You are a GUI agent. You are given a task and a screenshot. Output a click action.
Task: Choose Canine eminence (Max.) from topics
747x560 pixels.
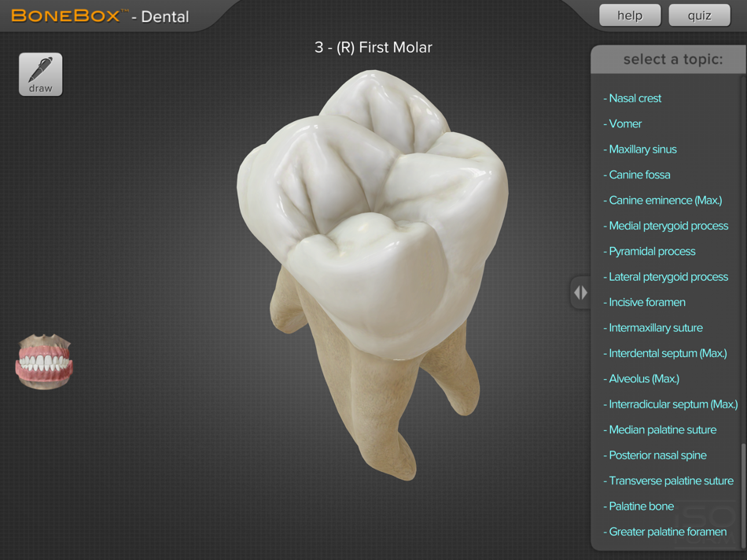pos(664,200)
